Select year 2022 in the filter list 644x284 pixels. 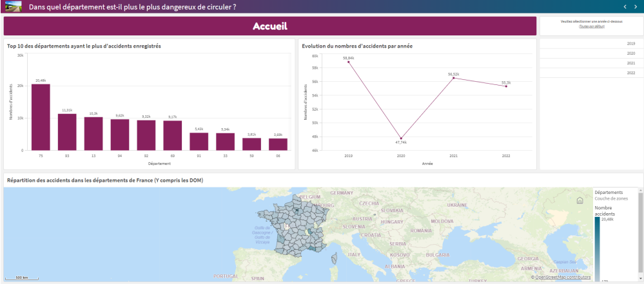point(590,73)
